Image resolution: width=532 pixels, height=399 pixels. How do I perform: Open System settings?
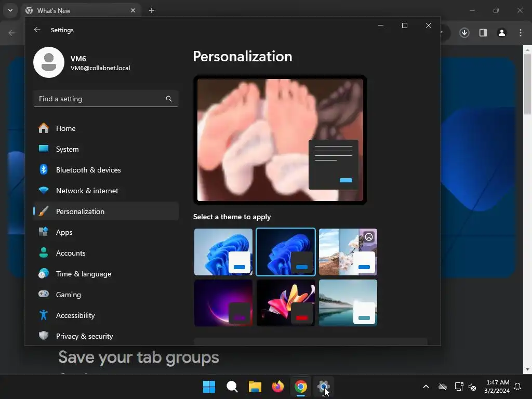coord(106,149)
